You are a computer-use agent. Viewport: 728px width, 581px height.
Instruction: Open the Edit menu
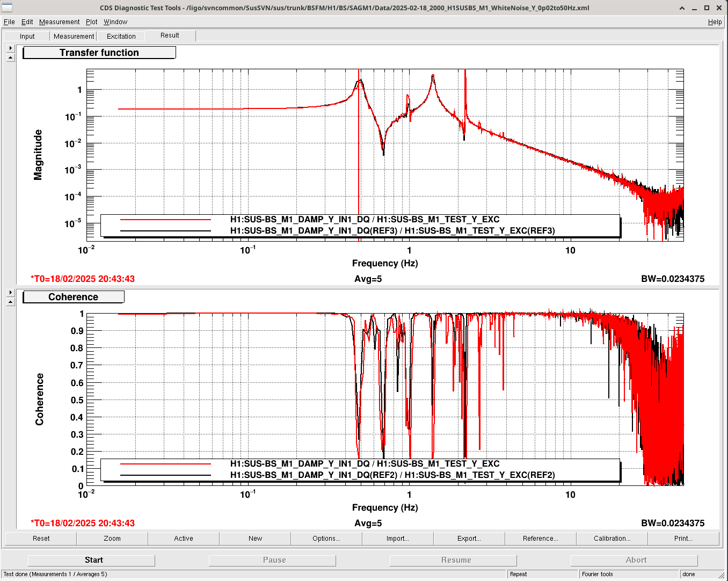pyautogui.click(x=27, y=22)
